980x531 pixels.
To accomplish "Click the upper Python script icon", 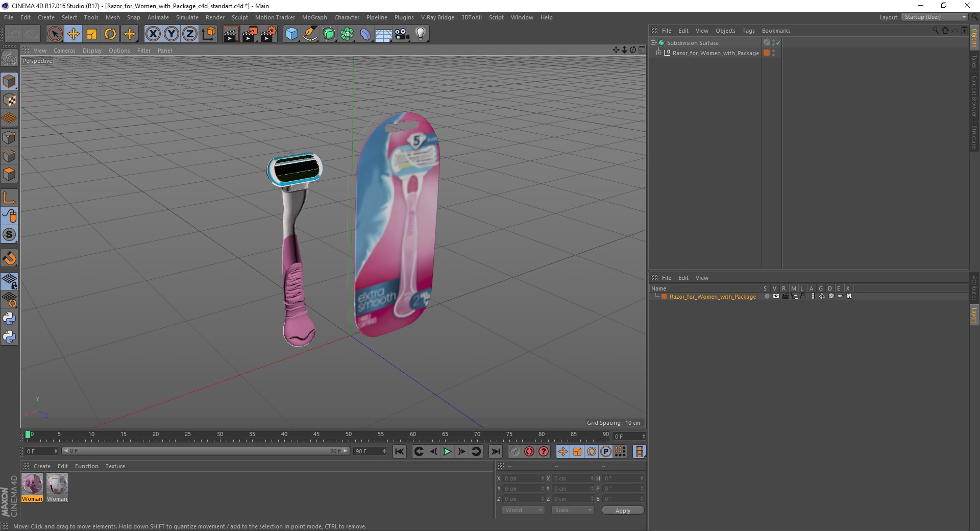I will (x=9, y=319).
